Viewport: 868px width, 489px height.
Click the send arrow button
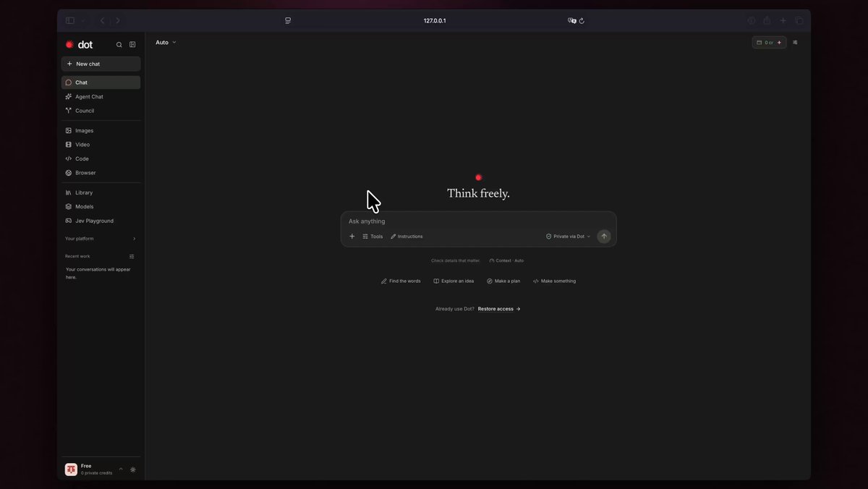tap(604, 237)
